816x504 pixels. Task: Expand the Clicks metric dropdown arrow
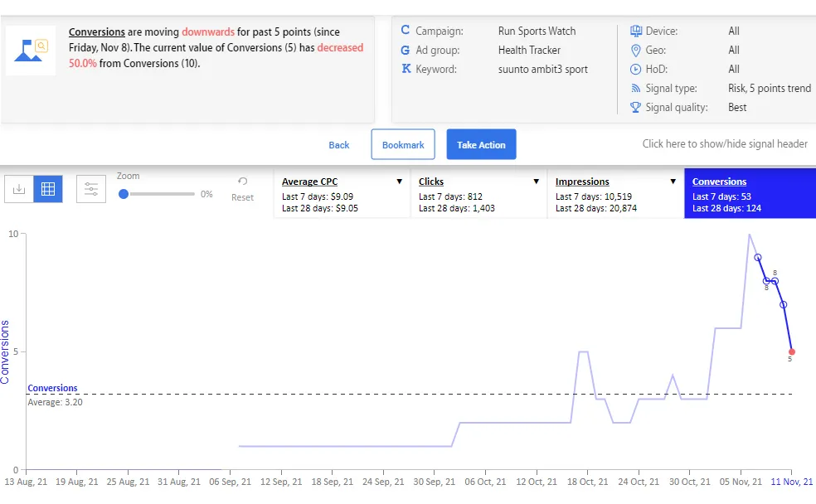point(536,182)
